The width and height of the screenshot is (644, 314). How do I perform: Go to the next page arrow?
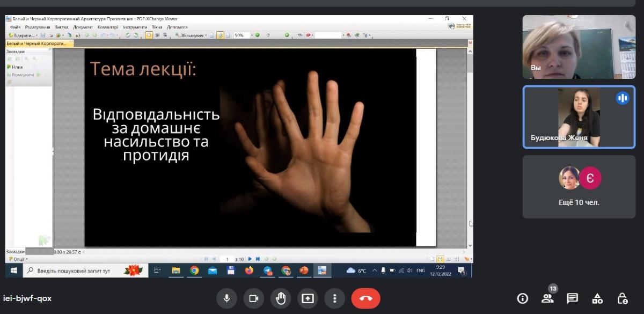pyautogui.click(x=250, y=259)
